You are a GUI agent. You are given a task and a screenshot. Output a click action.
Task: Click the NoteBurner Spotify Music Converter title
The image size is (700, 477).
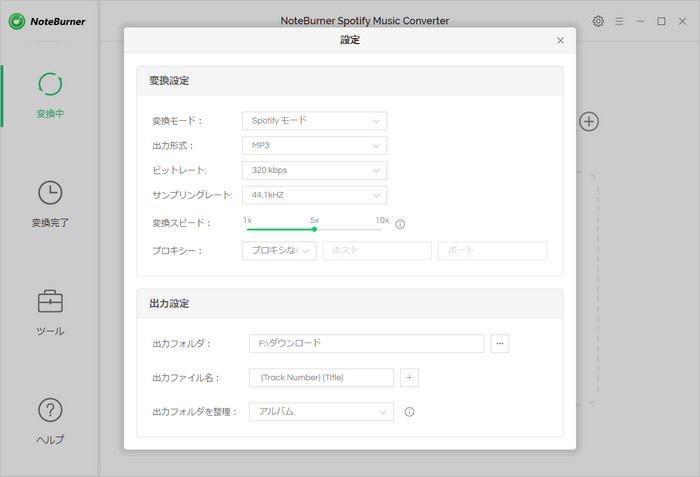pos(365,21)
